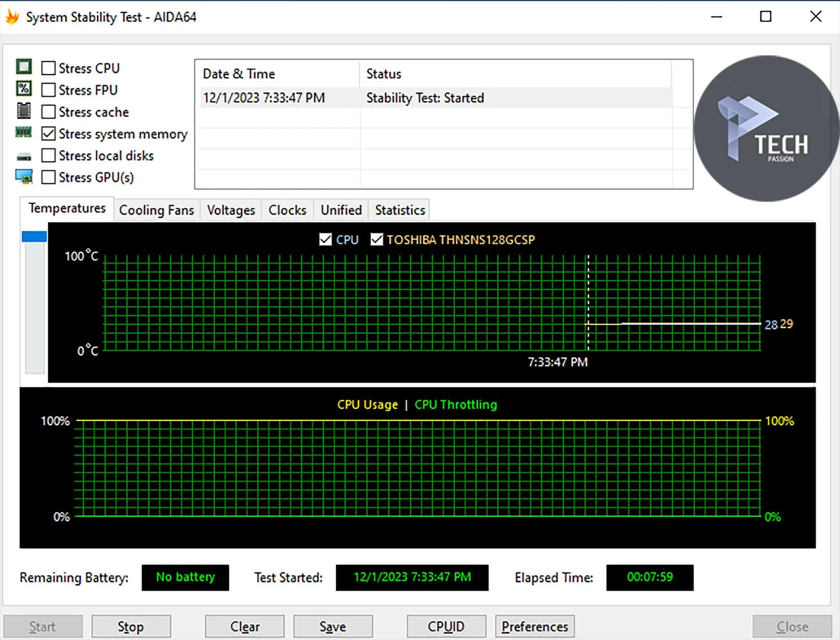Viewport: 840px width, 640px height.
Task: Click the Test Started time value
Action: (x=412, y=578)
